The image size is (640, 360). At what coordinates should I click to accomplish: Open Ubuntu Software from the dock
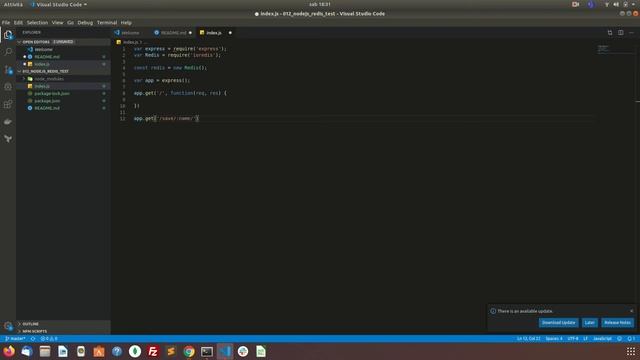(99, 351)
